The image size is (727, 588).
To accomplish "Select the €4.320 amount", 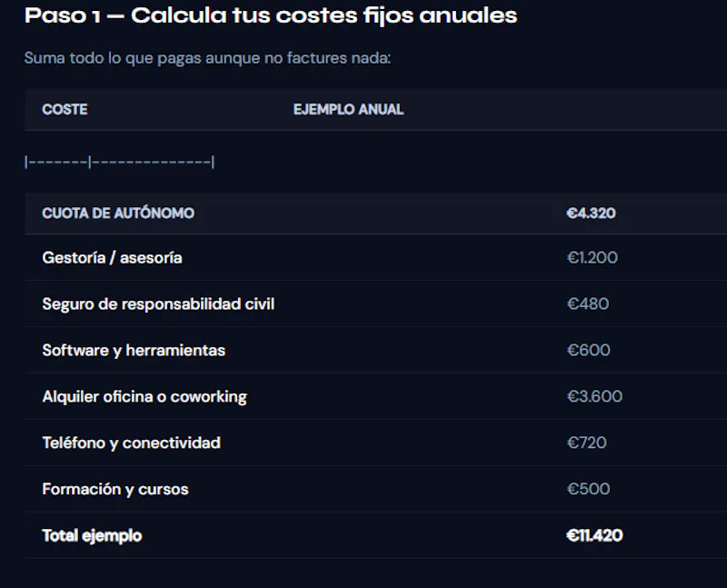I will click(x=592, y=214).
